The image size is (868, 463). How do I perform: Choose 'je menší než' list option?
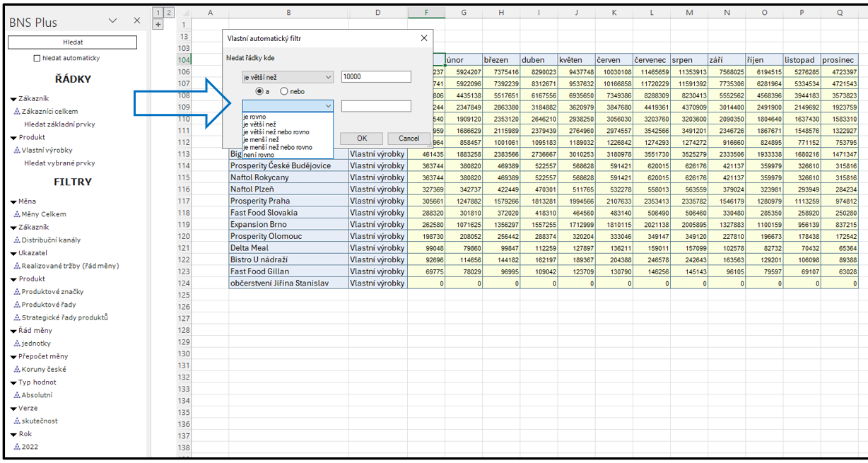coord(287,139)
